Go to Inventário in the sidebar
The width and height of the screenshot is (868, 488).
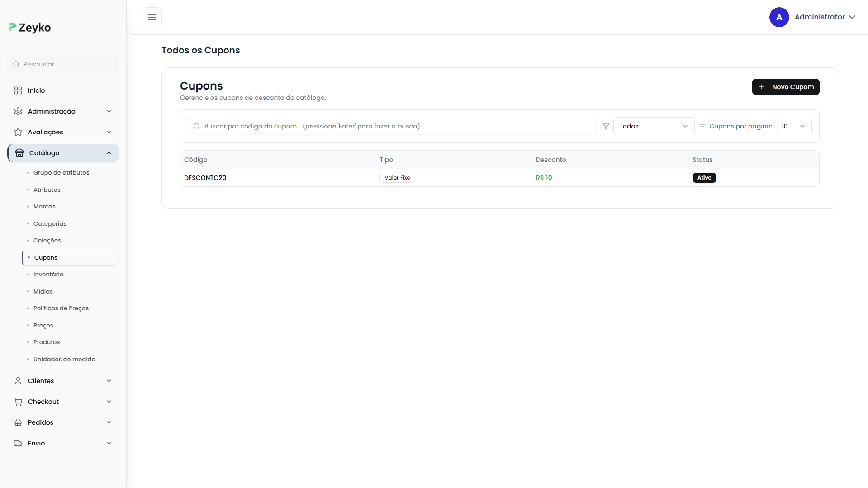pyautogui.click(x=48, y=275)
